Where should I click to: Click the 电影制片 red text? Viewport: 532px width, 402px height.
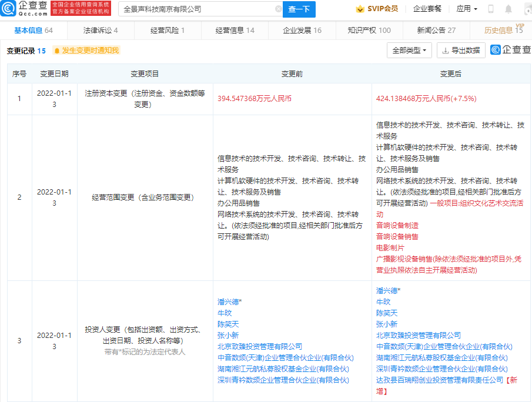(x=390, y=247)
